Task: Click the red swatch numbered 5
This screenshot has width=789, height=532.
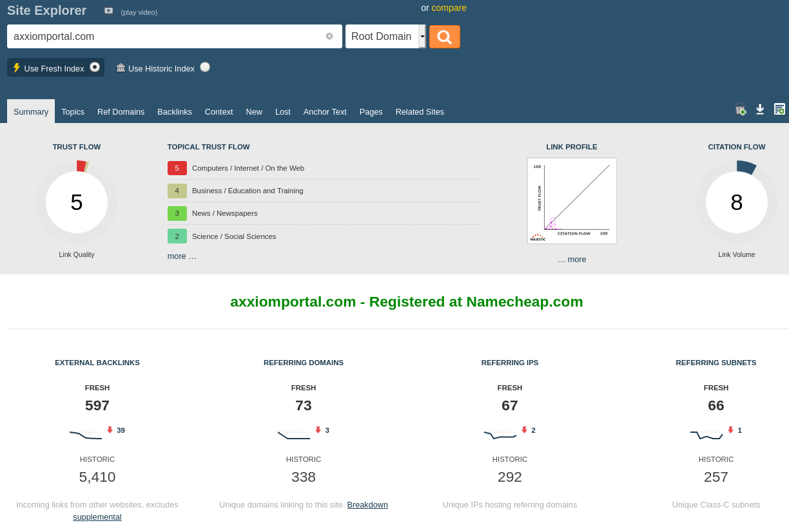Action: [x=177, y=168]
